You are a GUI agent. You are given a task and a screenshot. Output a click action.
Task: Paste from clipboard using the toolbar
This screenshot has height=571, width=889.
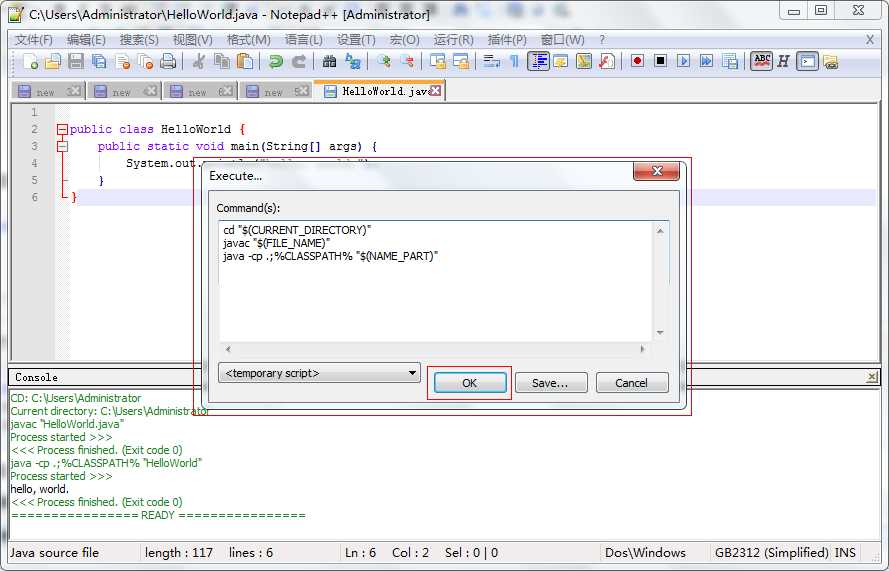click(245, 61)
